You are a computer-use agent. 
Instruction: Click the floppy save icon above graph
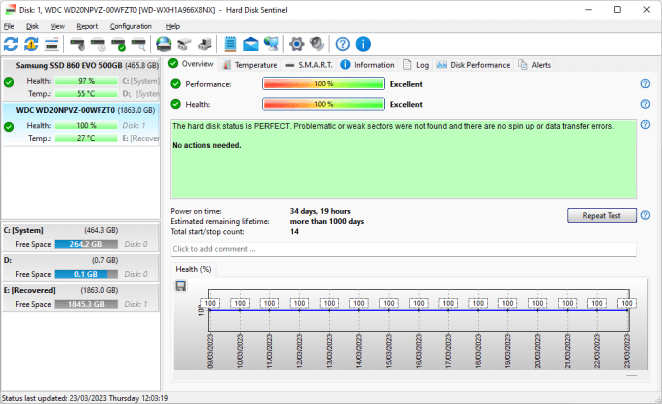180,286
